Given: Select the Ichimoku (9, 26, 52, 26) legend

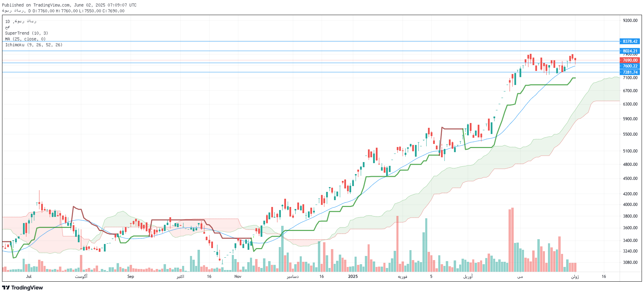Looking at the screenshot, I should (34, 45).
